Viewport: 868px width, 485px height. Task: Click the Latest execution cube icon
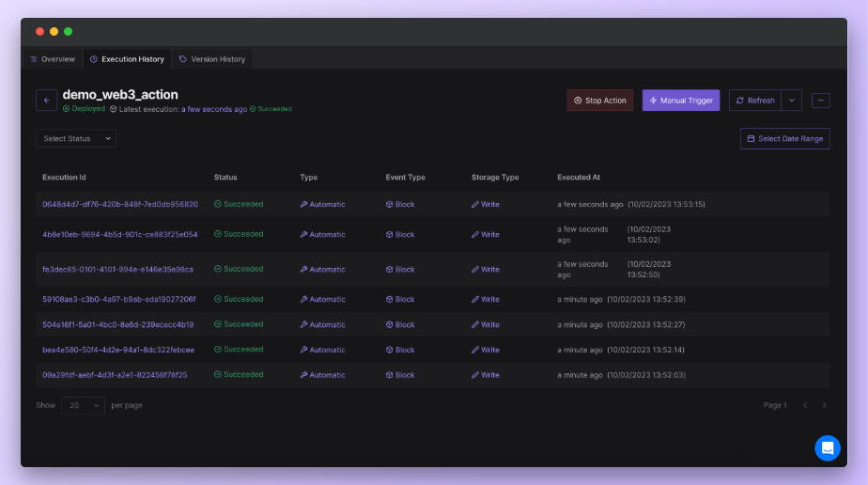113,109
